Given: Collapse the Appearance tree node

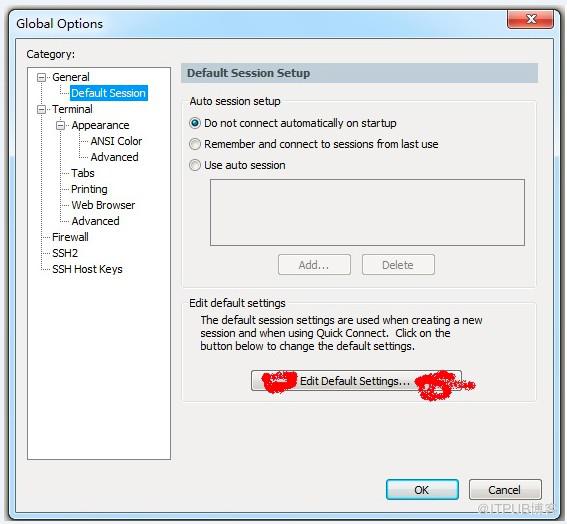Looking at the screenshot, I should [x=61, y=125].
